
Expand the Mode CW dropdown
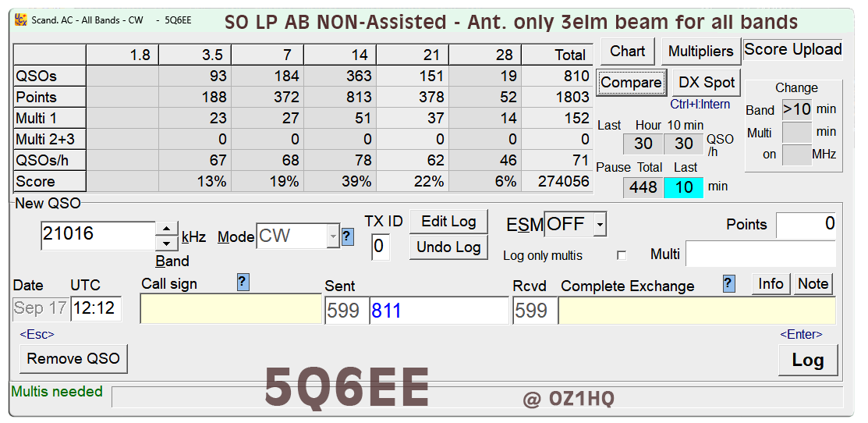click(x=333, y=236)
